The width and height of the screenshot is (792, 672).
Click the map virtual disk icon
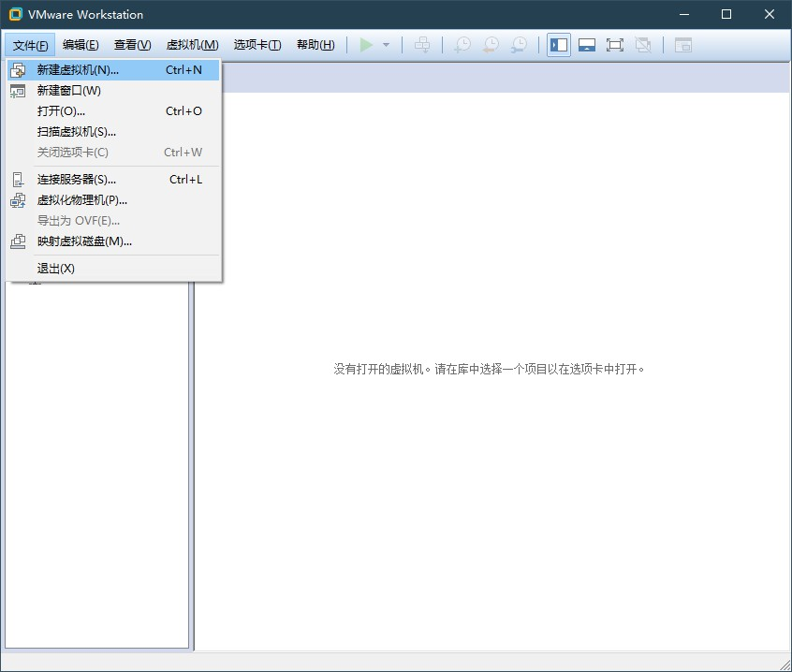pyautogui.click(x=18, y=241)
